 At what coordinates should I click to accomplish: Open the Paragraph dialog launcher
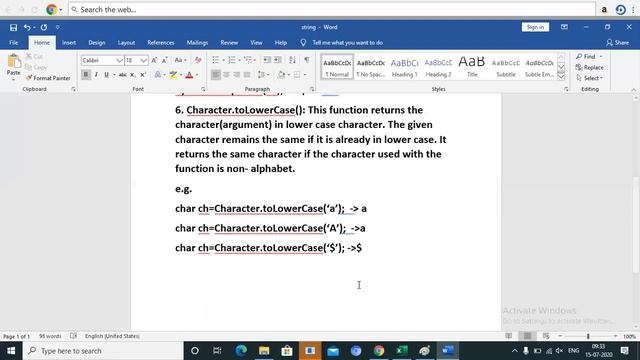(x=312, y=89)
